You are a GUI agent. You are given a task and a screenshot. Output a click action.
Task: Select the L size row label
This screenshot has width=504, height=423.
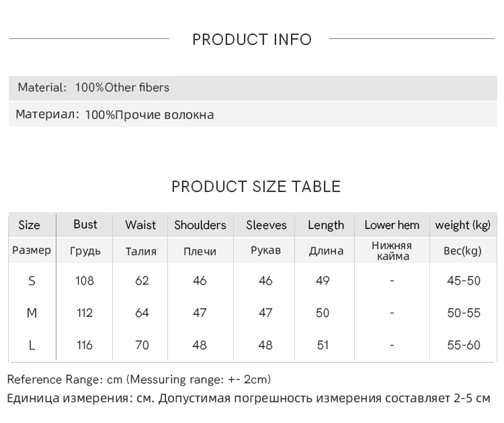click(32, 345)
